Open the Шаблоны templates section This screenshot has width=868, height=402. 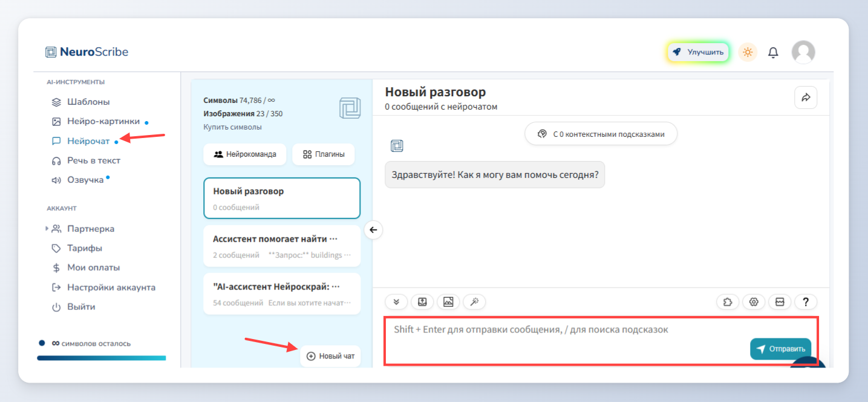88,102
